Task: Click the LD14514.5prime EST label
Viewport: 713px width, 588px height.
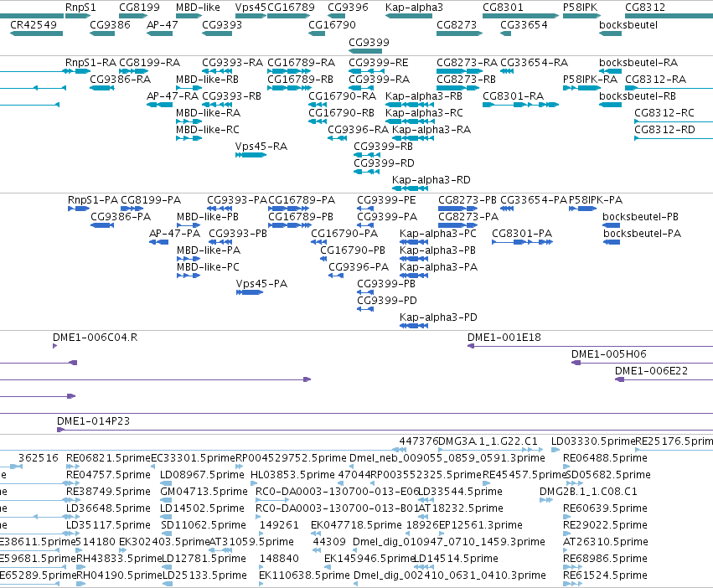Action: [x=457, y=558]
